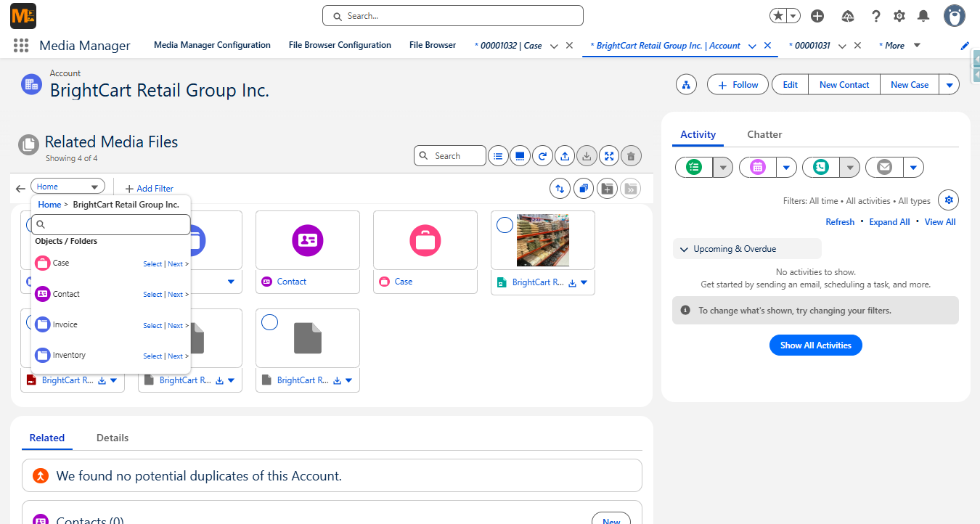The image size is (980, 524).
Task: Collapse the Upcoming & Overdue section
Action: click(x=747, y=249)
